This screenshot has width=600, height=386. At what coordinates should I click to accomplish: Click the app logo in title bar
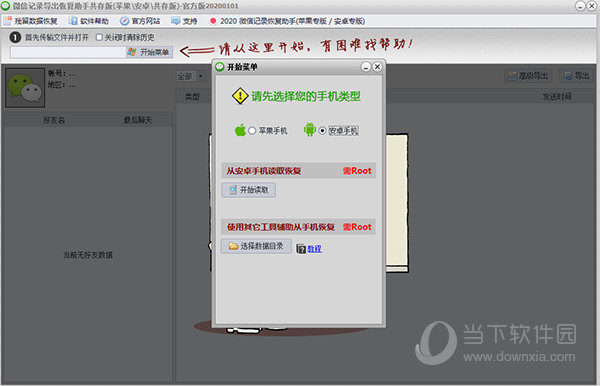[5, 6]
